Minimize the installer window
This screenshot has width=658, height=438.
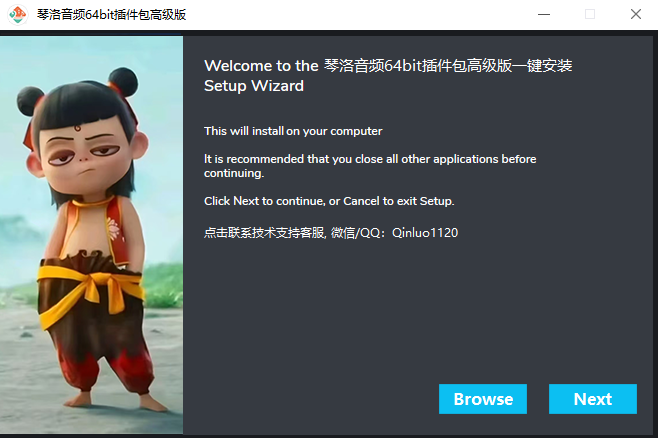(x=544, y=14)
